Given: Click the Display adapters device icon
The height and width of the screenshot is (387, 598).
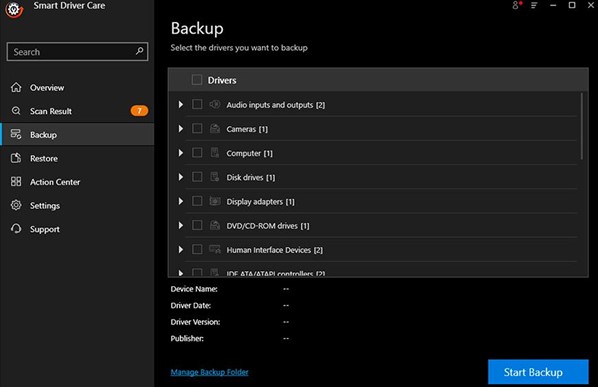Looking at the screenshot, I should point(215,201).
